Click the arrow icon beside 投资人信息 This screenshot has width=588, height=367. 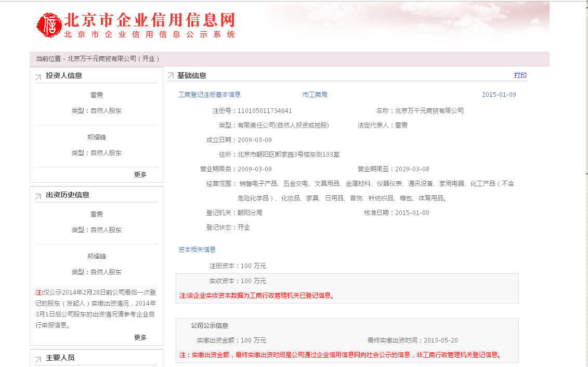click(38, 78)
